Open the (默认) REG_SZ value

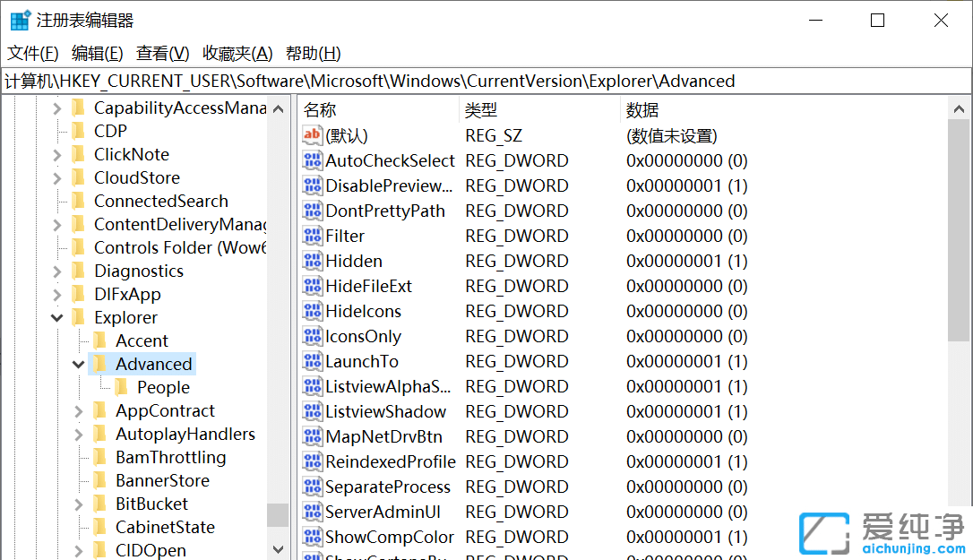click(345, 135)
